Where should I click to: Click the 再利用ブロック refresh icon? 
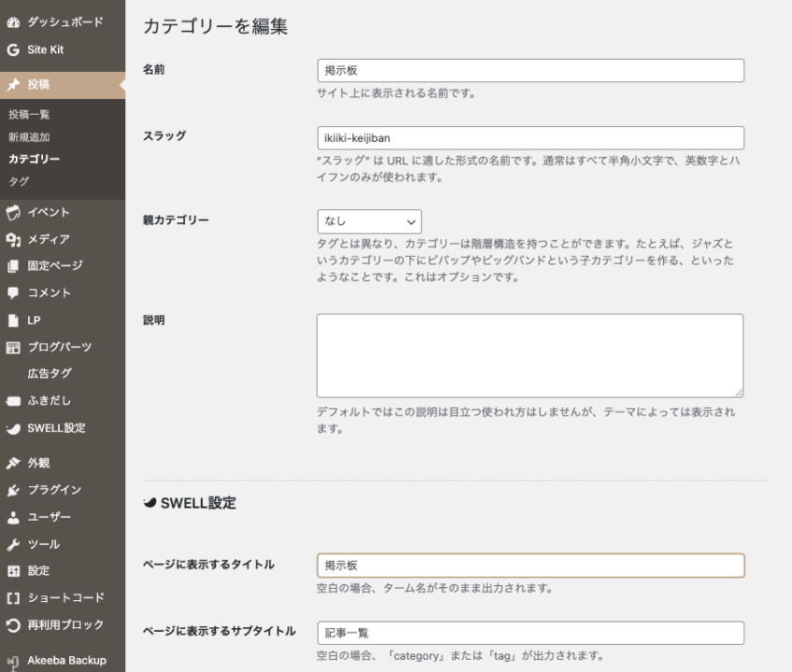tap(13, 625)
